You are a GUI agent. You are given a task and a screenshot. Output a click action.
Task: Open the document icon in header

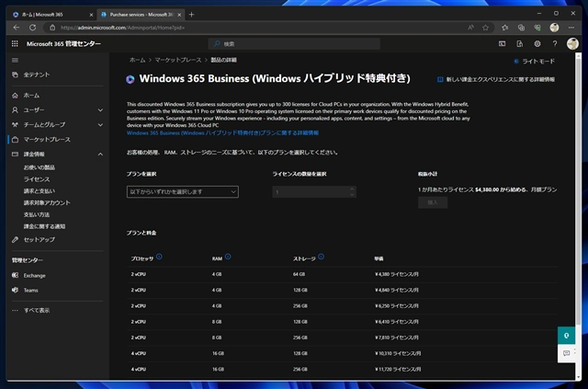pos(519,44)
